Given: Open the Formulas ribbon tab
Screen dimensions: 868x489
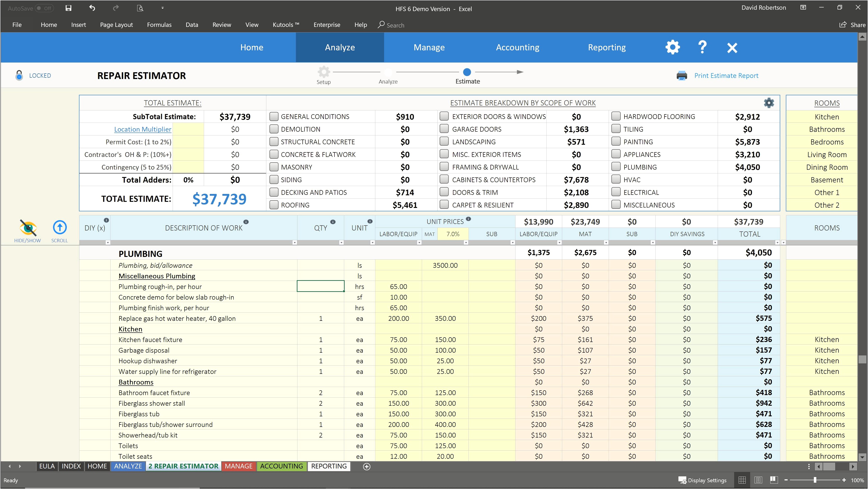Looking at the screenshot, I should 159,25.
